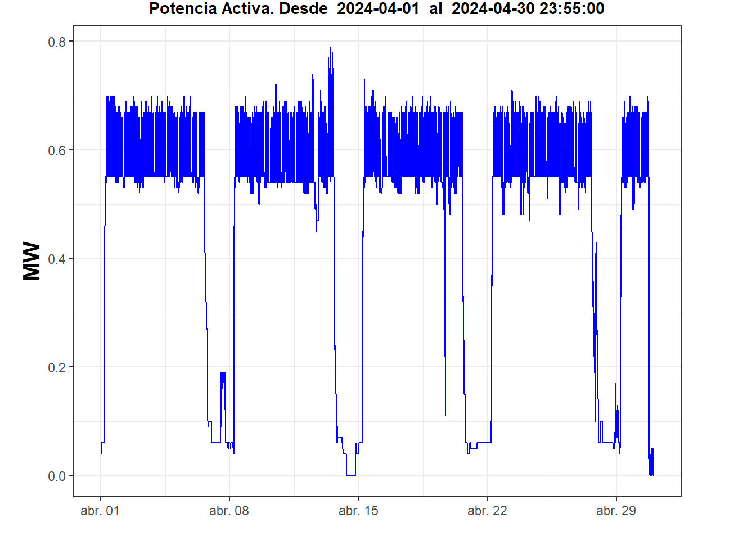Click the start date 2024-04-01 in title
The image size is (756, 540).
[x=378, y=9]
